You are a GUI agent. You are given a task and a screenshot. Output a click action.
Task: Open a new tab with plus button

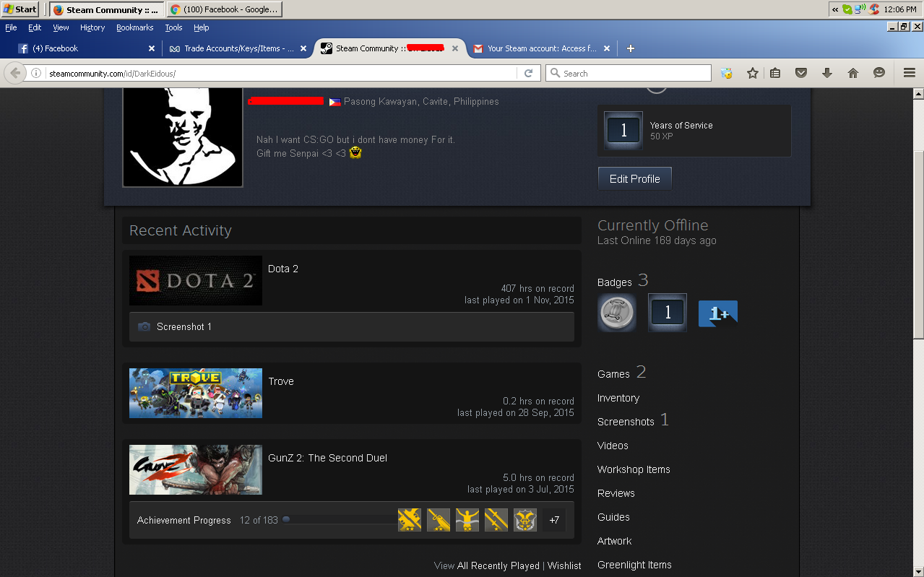tap(631, 48)
